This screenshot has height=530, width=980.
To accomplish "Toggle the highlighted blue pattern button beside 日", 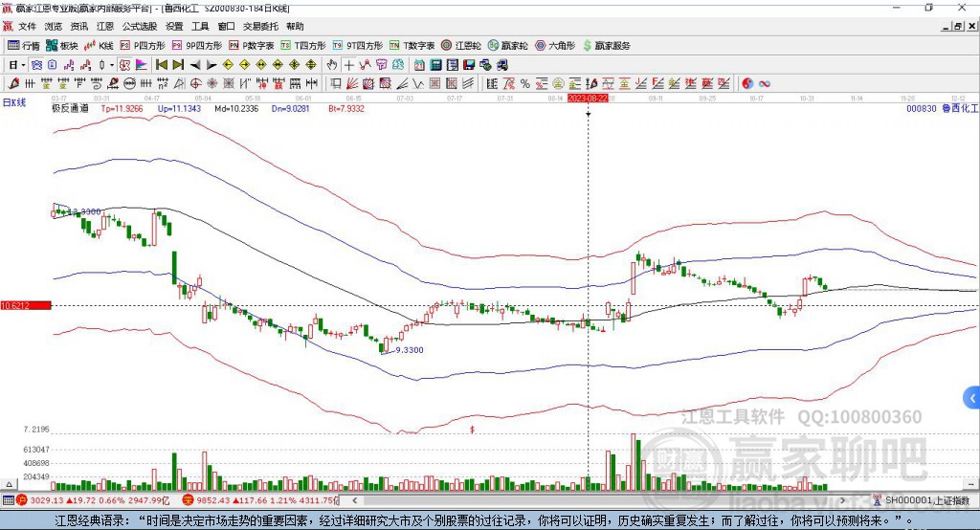I will point(36,65).
